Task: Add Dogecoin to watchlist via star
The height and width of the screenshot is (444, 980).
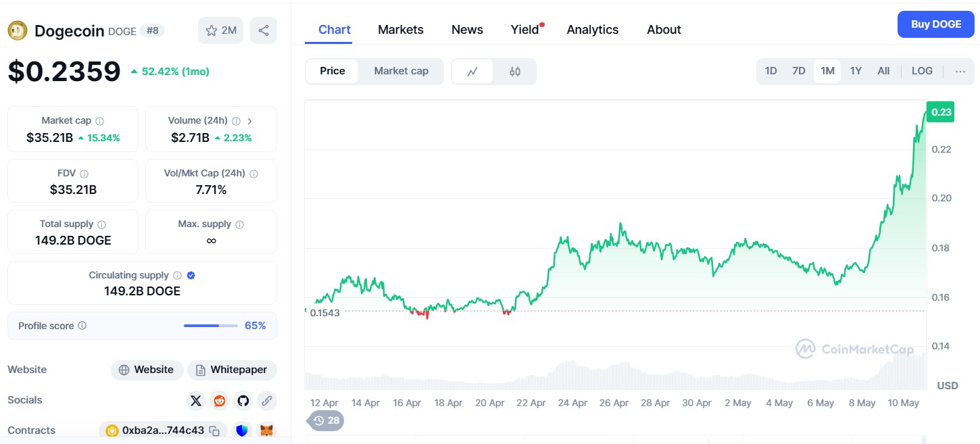Action: coord(211,30)
